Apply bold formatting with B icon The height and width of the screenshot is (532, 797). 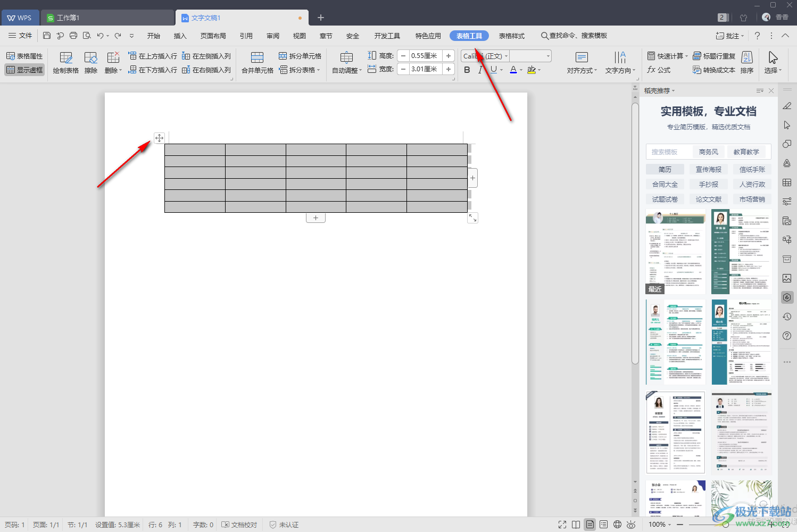pyautogui.click(x=467, y=70)
